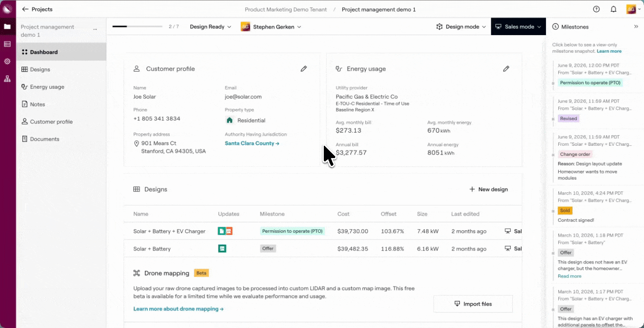
Task: Open Learn more about drone mapping
Action: pyautogui.click(x=178, y=309)
